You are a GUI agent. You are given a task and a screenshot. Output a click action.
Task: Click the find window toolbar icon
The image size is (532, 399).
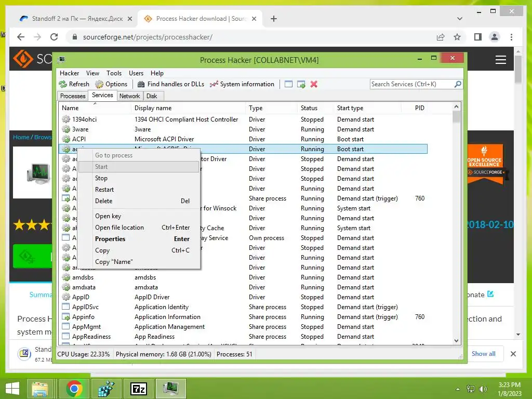(x=288, y=84)
